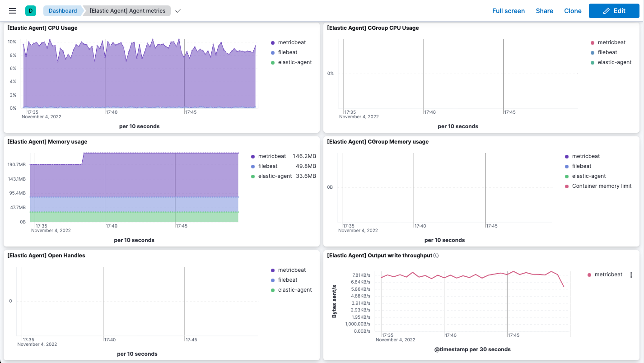
Task: Navigate back via the Dashboard breadcrumb
Action: pos(62,10)
